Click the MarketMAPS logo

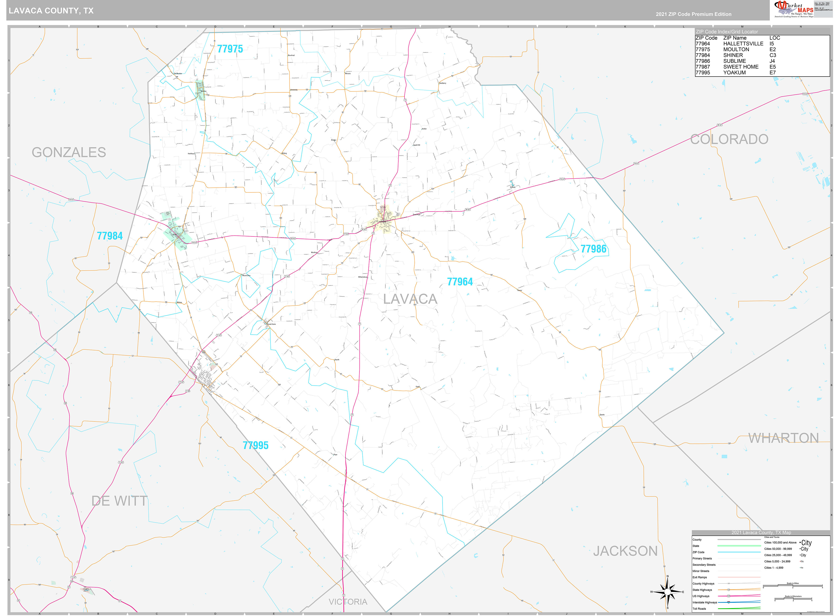click(x=794, y=9)
